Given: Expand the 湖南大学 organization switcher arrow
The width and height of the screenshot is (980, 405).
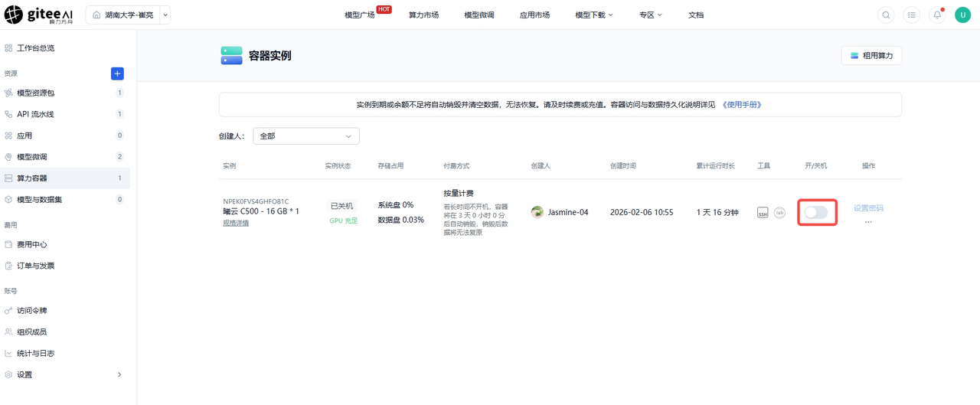Looking at the screenshot, I should pyautogui.click(x=165, y=15).
